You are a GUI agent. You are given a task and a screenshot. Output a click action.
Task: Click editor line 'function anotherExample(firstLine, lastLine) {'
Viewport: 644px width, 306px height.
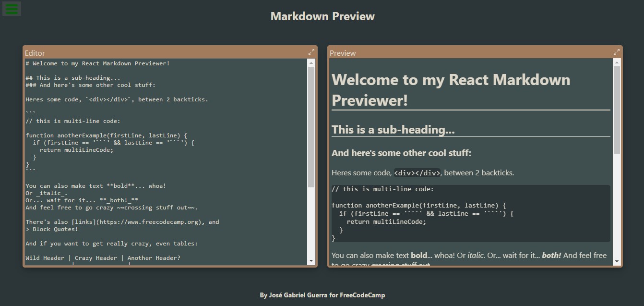tap(107, 135)
